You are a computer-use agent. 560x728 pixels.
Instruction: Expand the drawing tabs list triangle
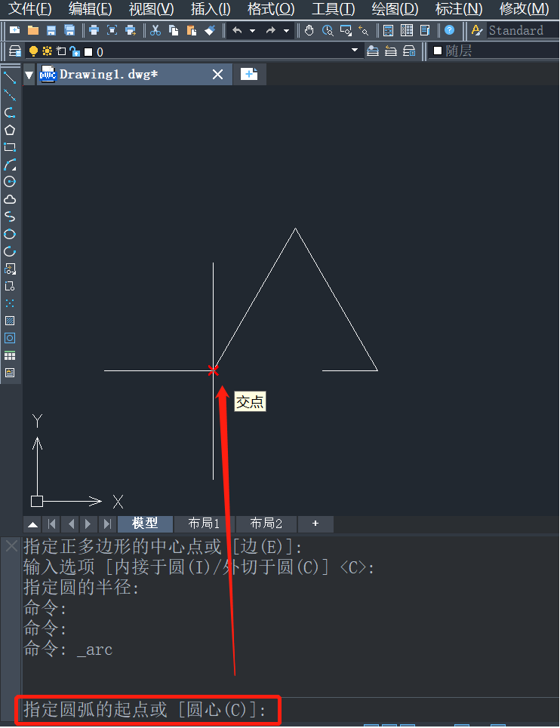click(29, 75)
